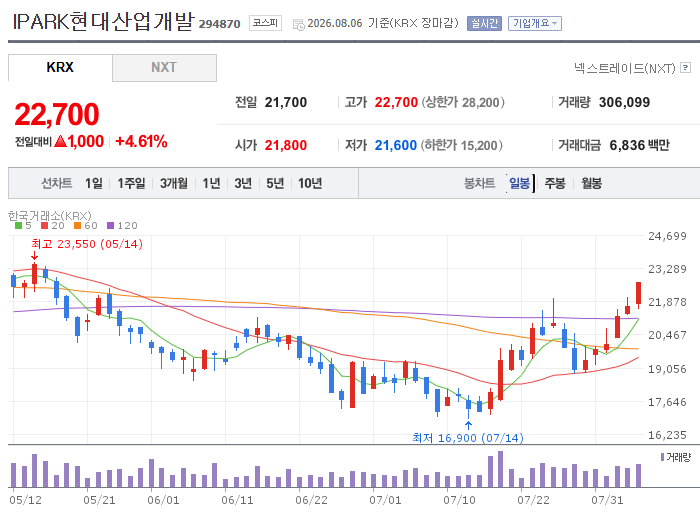This screenshot has height=516, width=700.
Task: Switch to the KRX tab
Action: click(x=60, y=67)
